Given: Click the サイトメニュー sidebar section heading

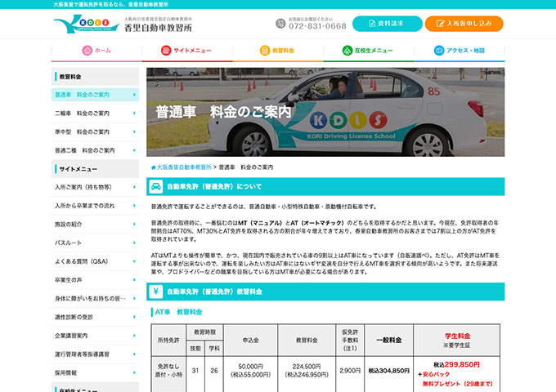Looking at the screenshot, I should (95, 169).
